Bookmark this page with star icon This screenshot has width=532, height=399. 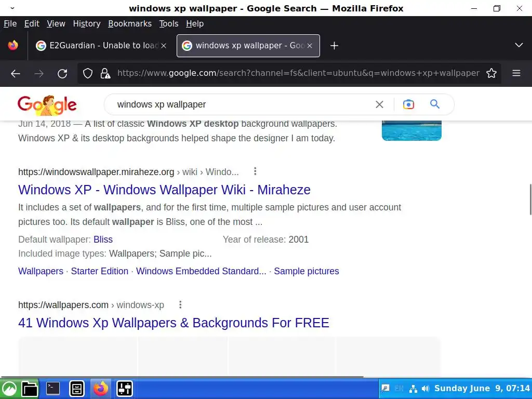[491, 73]
